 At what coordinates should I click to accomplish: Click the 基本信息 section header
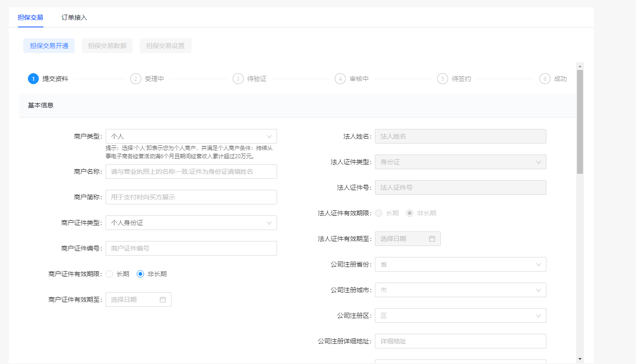point(297,105)
